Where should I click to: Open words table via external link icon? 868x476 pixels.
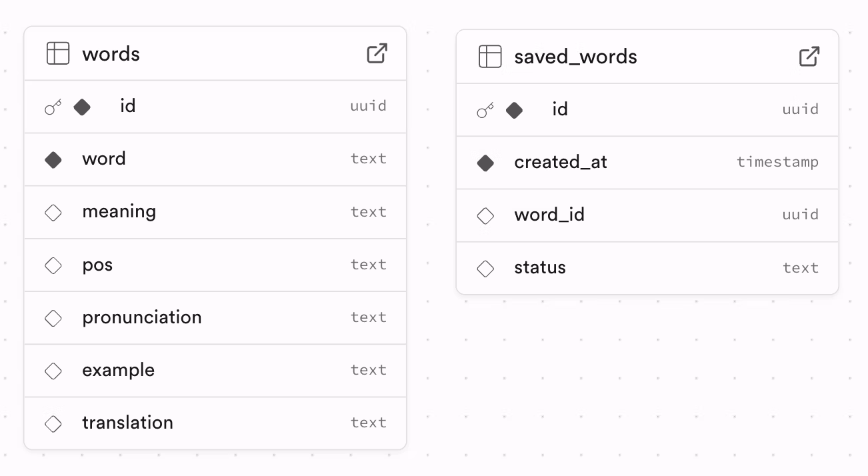click(377, 53)
